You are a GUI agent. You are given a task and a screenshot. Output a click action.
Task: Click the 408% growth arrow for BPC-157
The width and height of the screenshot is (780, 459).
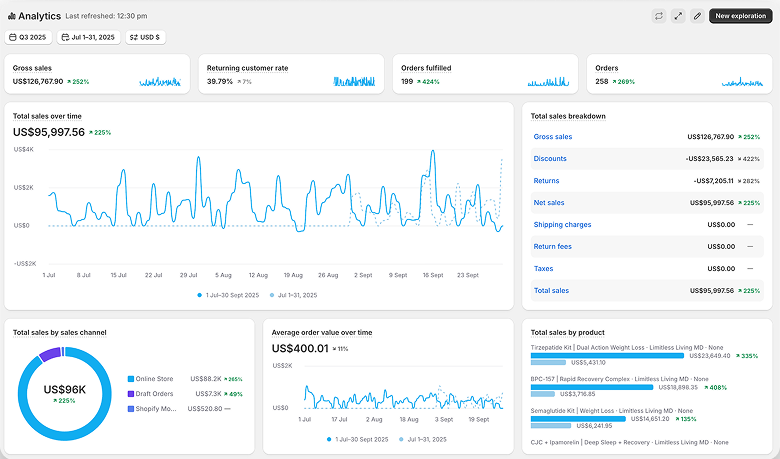(715, 387)
